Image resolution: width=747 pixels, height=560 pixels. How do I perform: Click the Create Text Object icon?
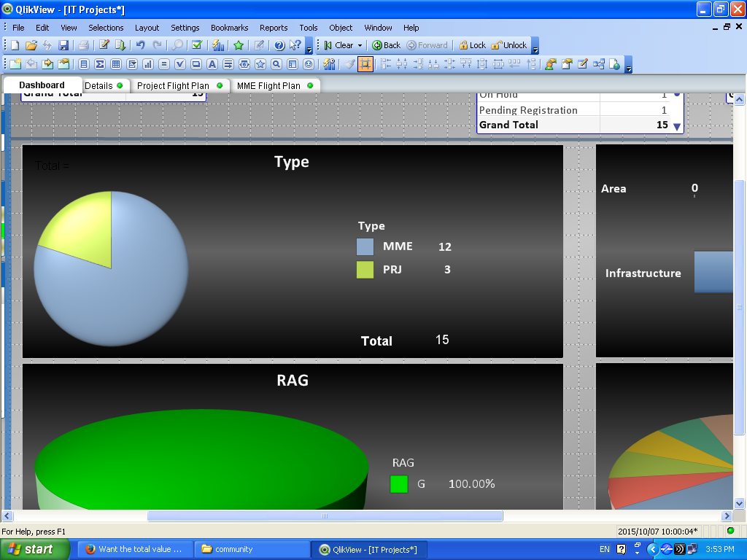point(212,64)
